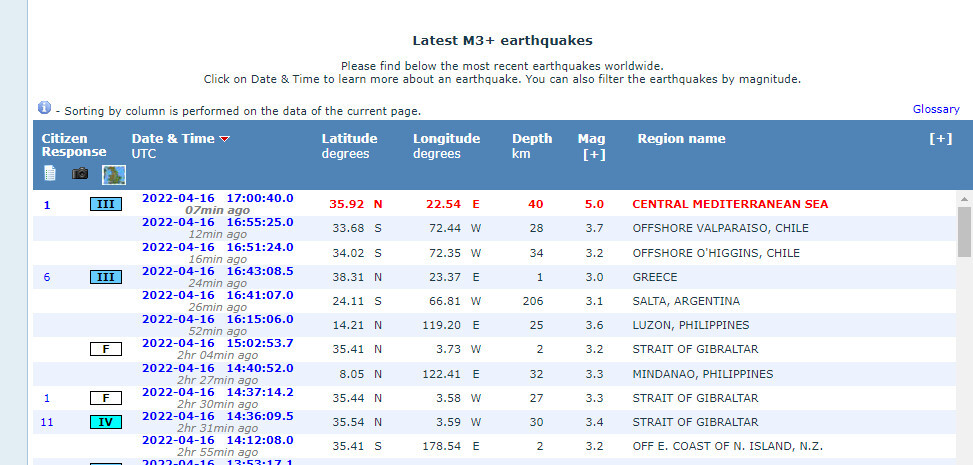Click the camera photos icon in header
This screenshot has width=973, height=465.
(x=80, y=174)
